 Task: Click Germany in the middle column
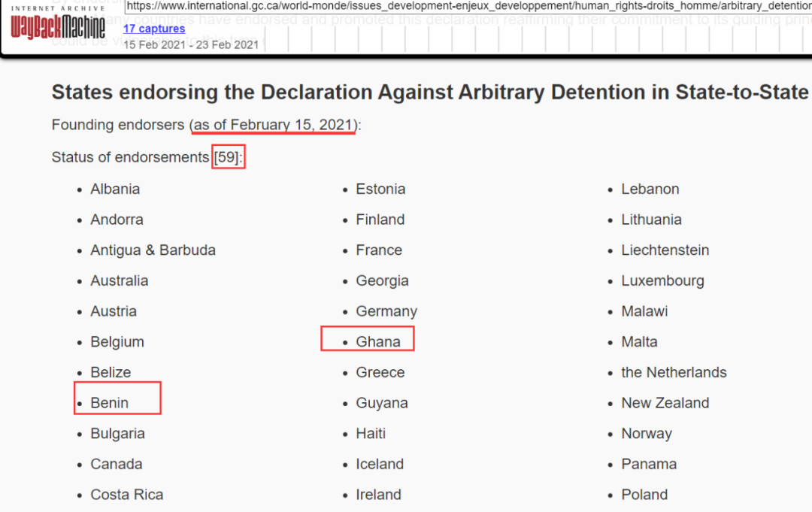[386, 312]
